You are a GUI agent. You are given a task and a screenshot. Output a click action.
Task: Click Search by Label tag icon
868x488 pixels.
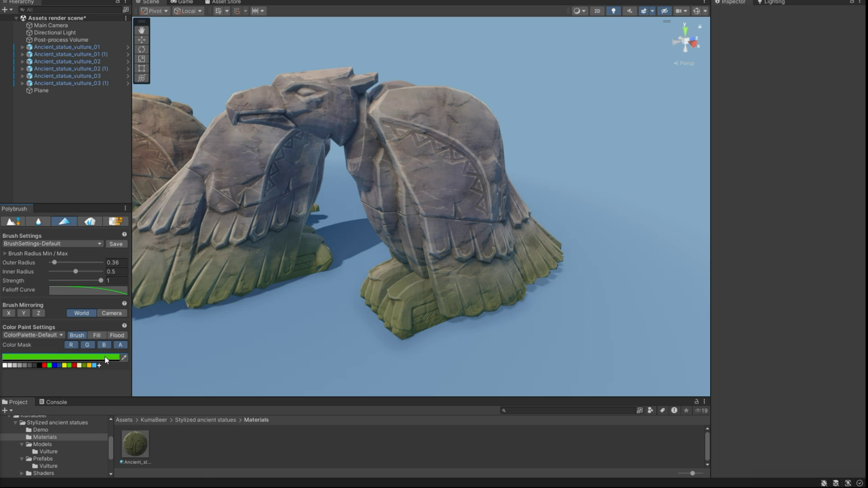pos(662,410)
